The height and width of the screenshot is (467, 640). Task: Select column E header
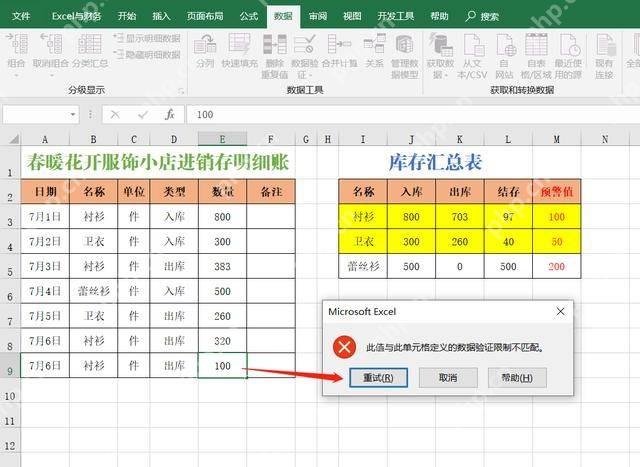click(x=222, y=139)
